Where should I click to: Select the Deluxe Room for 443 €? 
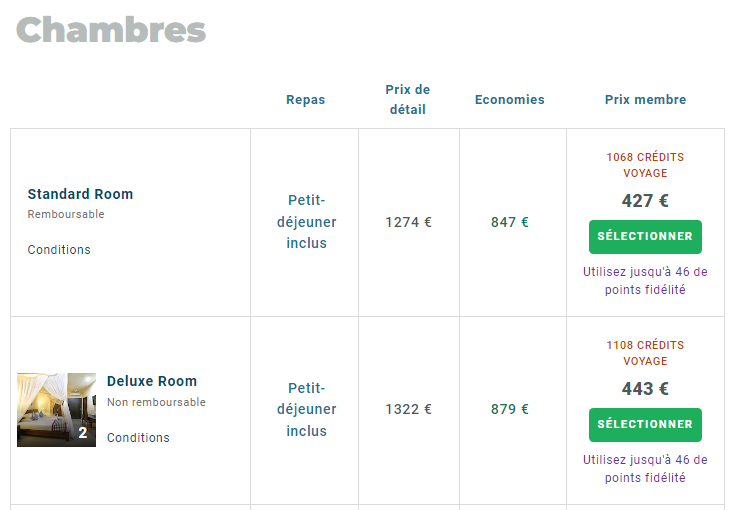(x=645, y=425)
